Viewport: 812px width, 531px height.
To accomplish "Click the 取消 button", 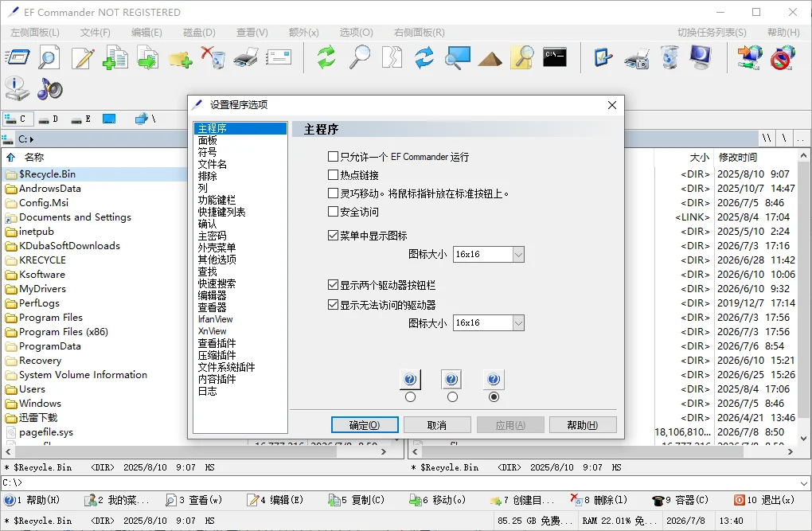I will click(x=437, y=425).
